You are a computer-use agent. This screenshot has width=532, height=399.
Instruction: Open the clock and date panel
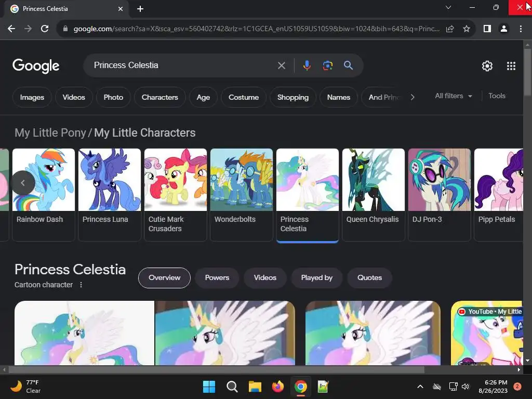pos(493,387)
